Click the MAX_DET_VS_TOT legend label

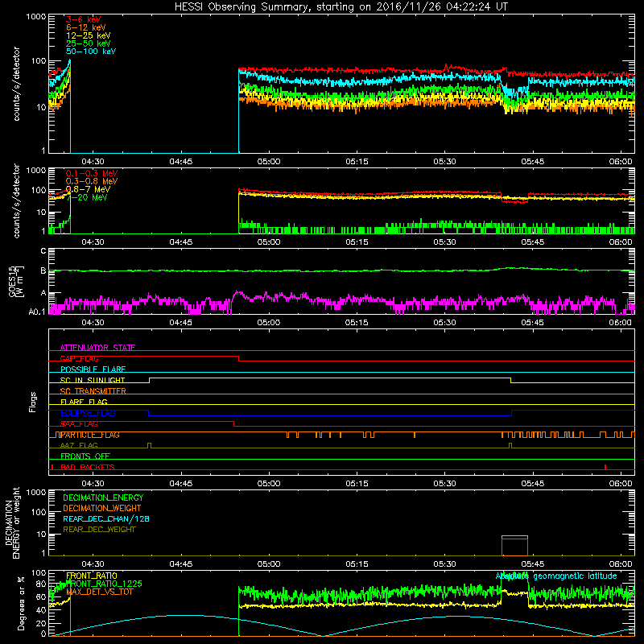coord(99,592)
